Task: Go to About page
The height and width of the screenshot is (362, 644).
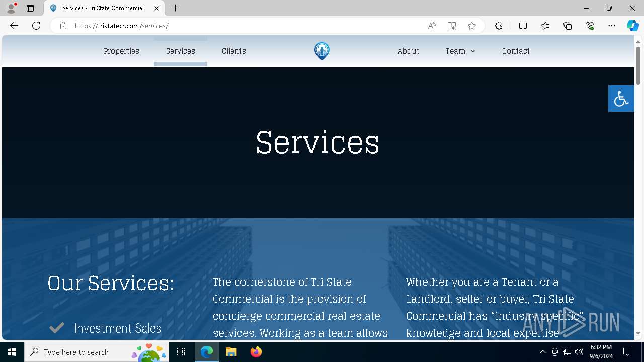Action: 408,51
